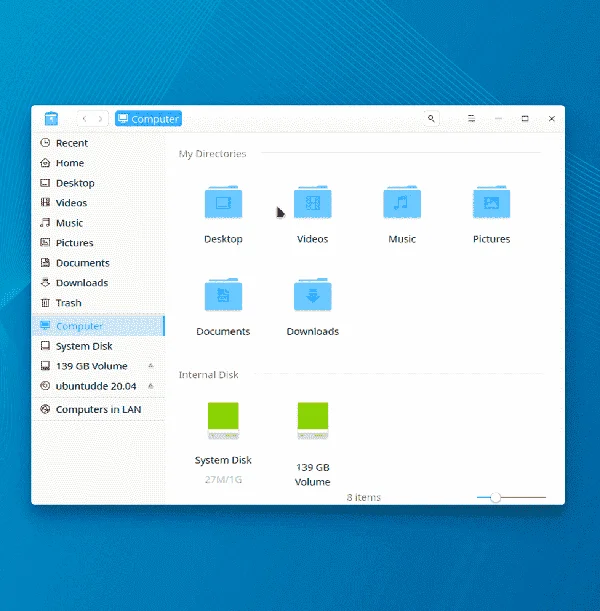Select Pictures in the sidebar
The width and height of the screenshot is (600, 611).
click(x=98, y=243)
